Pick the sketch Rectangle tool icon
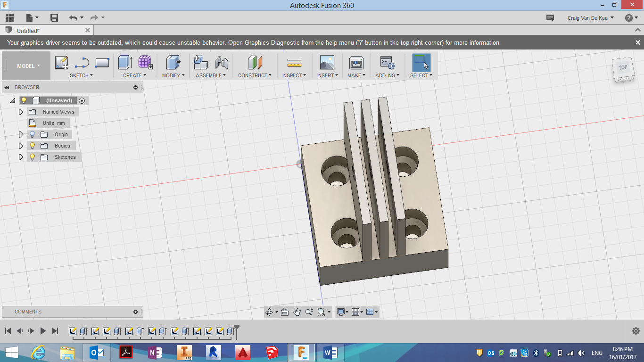The image size is (644, 362). click(102, 63)
